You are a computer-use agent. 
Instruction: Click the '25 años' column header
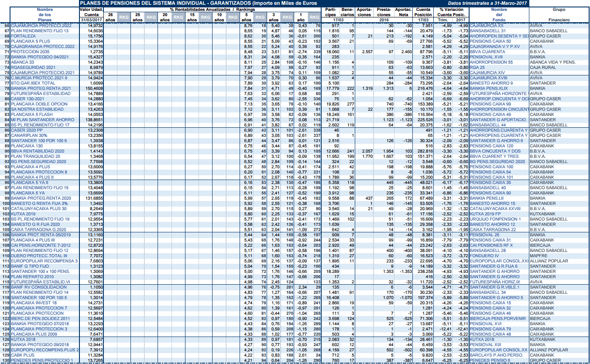[137, 17]
